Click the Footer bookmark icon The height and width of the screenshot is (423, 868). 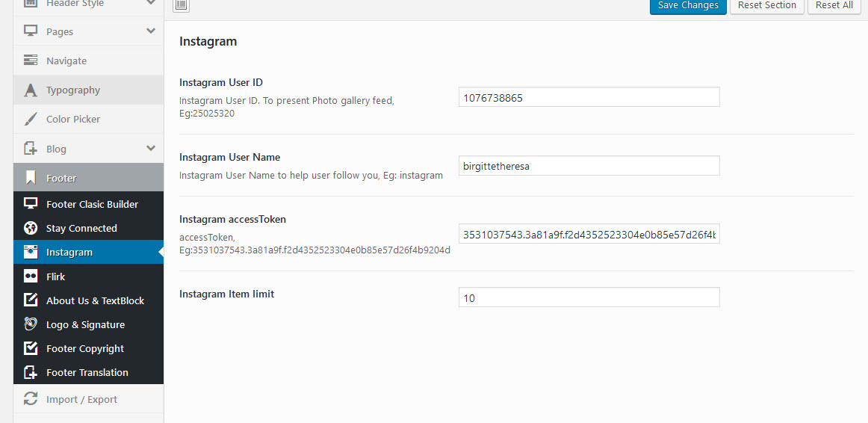31,178
